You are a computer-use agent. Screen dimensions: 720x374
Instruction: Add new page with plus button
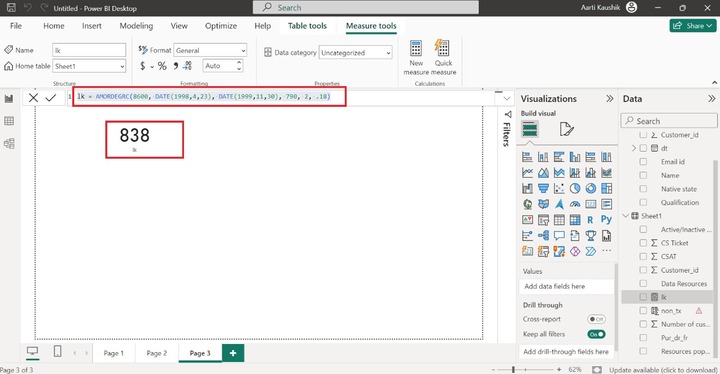(x=233, y=353)
